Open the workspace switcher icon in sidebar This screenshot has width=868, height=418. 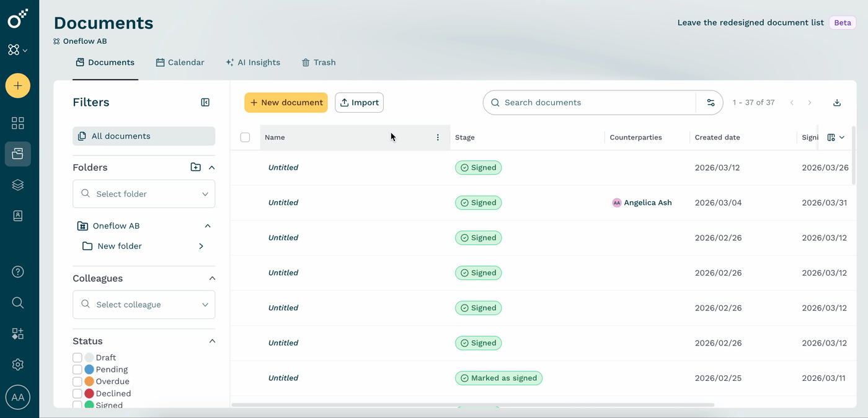pos(17,50)
